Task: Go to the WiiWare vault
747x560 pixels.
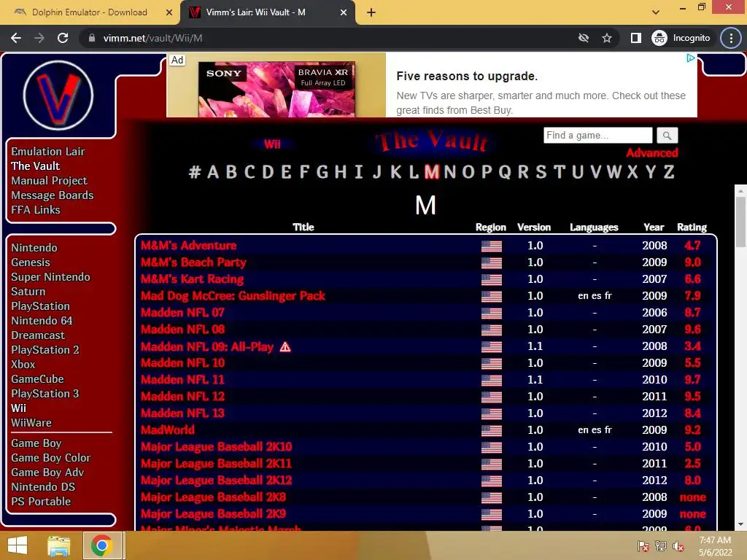Action: coord(31,423)
